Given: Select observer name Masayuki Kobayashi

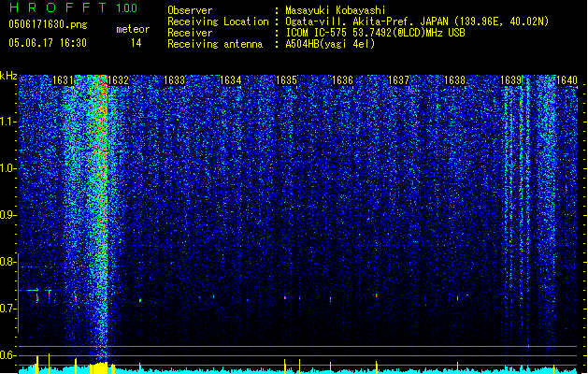Looking at the screenshot, I should tap(336, 10).
